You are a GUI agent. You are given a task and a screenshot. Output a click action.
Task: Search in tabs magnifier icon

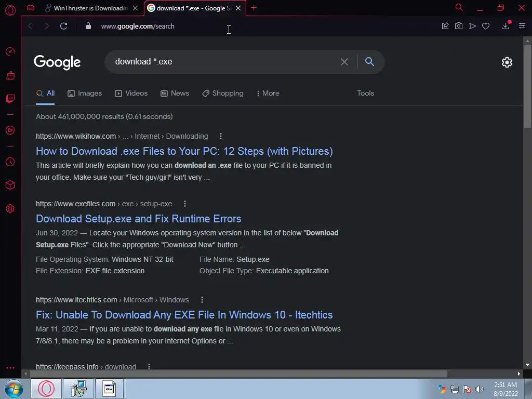tap(459, 7)
